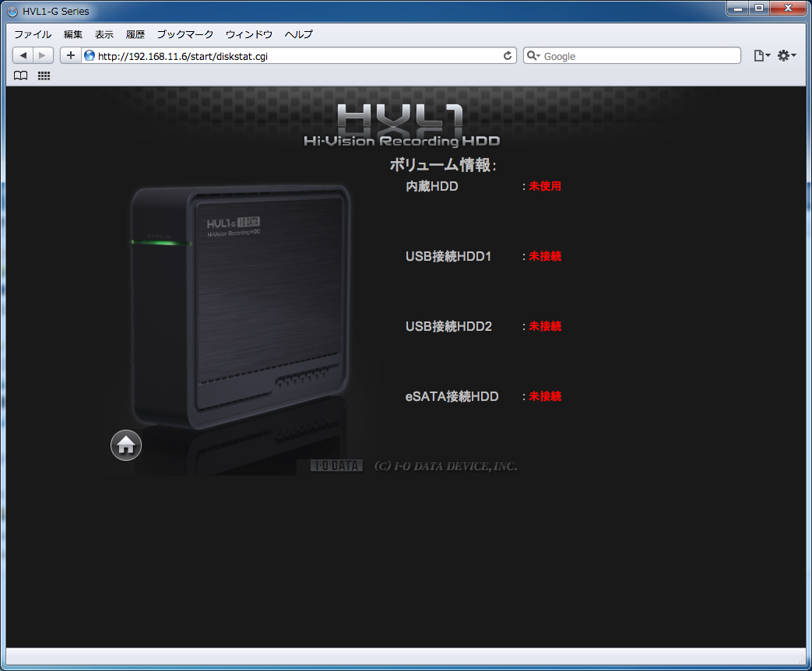Click the browser Forward arrow button
The height and width of the screenshot is (671, 812).
[43, 55]
